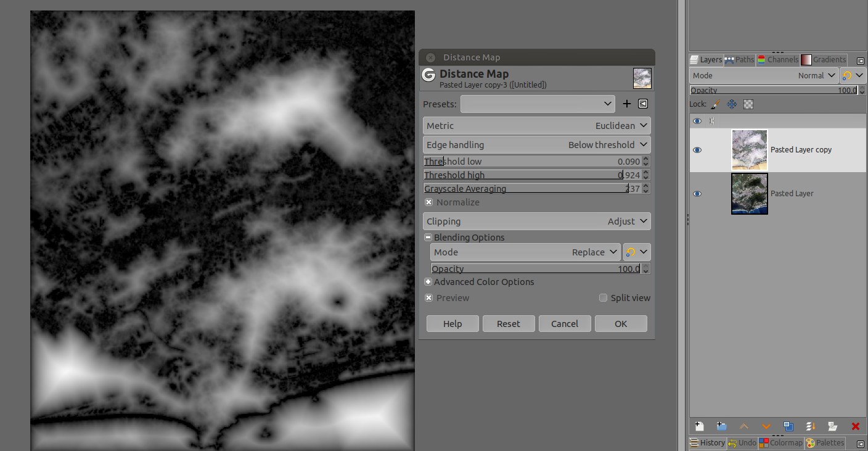Image resolution: width=868 pixels, height=451 pixels.
Task: Enable the Split view checkbox
Action: click(603, 298)
